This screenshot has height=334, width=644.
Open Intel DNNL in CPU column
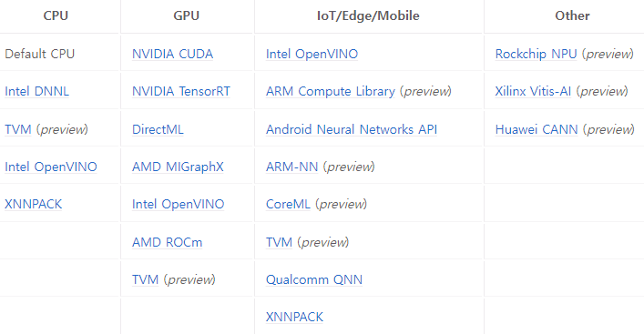(x=36, y=91)
